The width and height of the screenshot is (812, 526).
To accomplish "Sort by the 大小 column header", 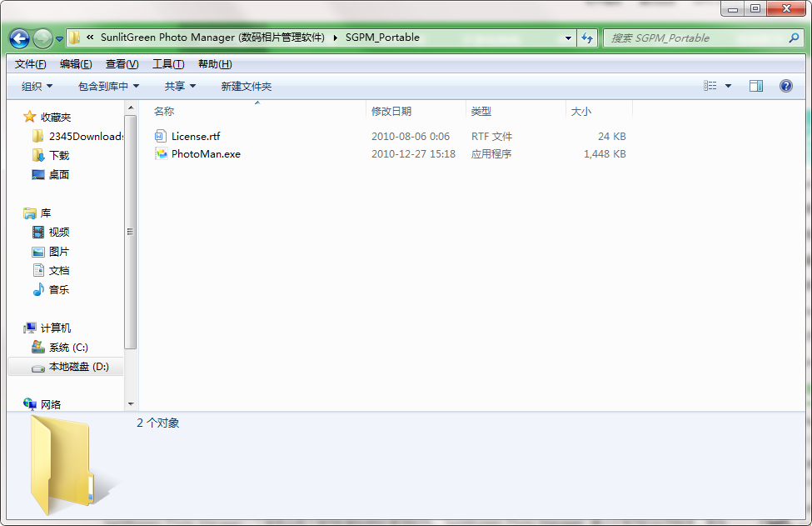I will click(580, 112).
